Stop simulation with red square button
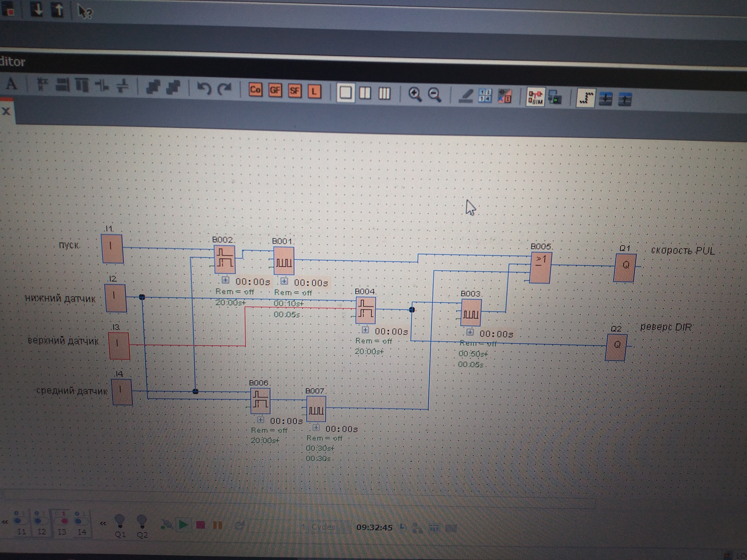 (x=201, y=525)
